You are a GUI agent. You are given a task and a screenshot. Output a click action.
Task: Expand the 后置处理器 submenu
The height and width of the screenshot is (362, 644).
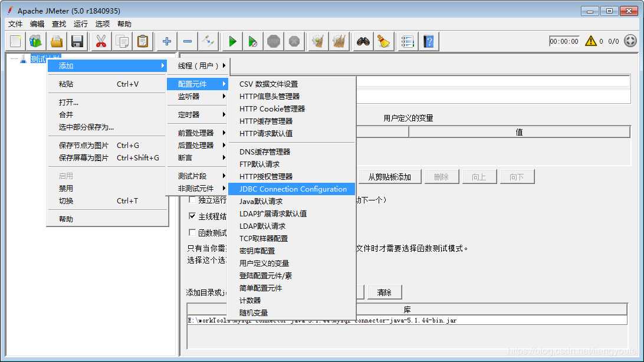click(x=198, y=145)
